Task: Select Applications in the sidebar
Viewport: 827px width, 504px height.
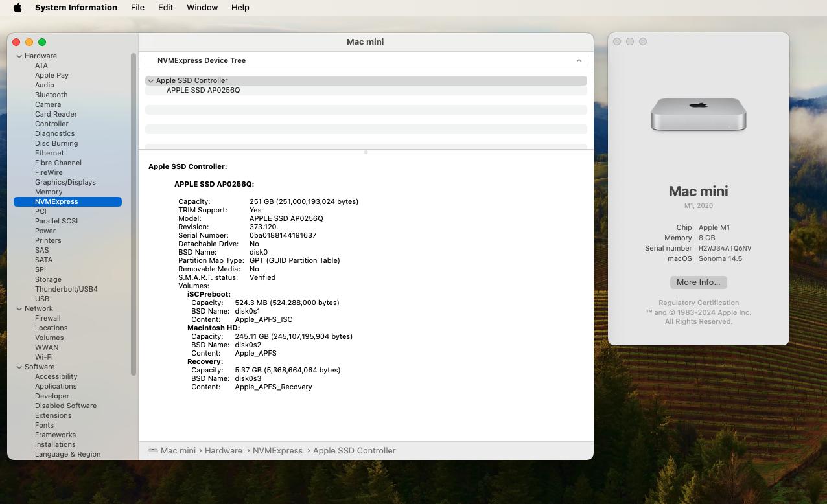Action: pos(56,386)
